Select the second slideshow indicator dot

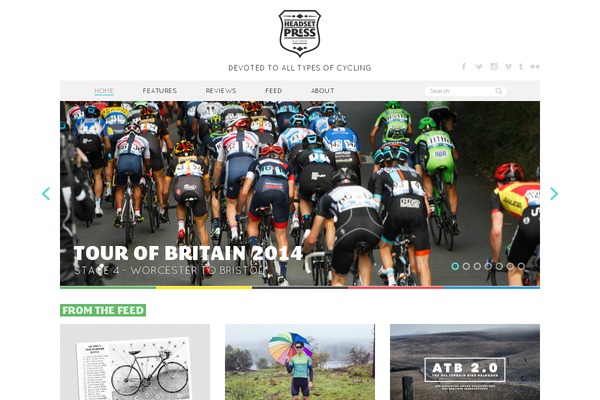[466, 266]
